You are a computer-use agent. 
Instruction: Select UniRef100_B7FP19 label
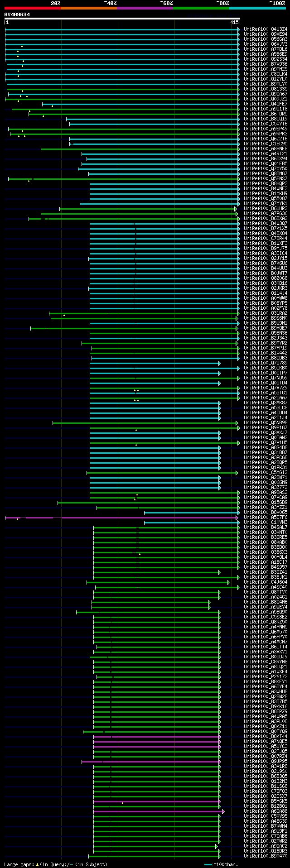coord(266,348)
